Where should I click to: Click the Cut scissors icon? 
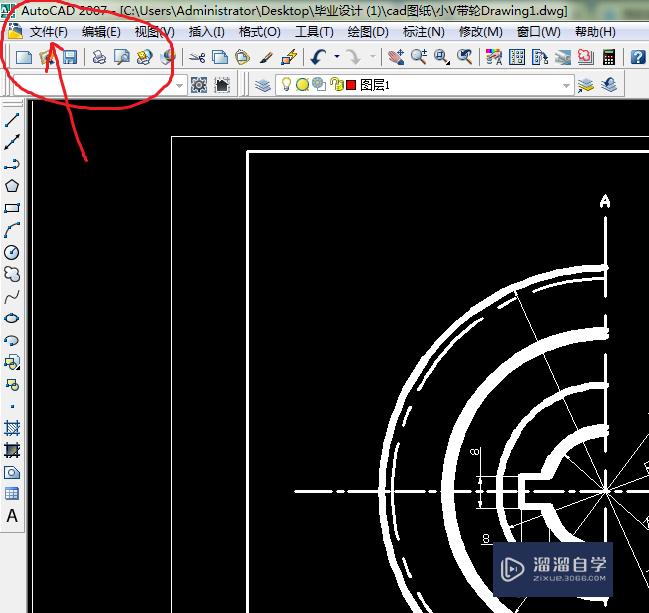coord(197,57)
